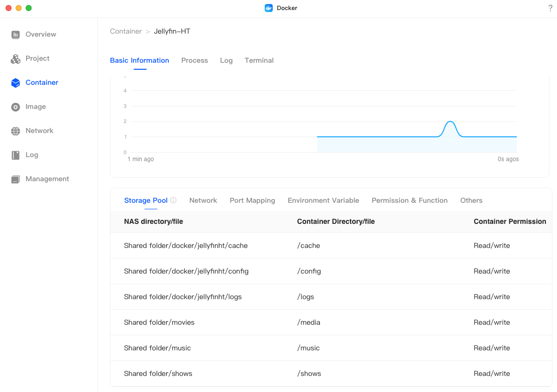Click the Image disc icon
The image size is (557, 392).
[16, 107]
